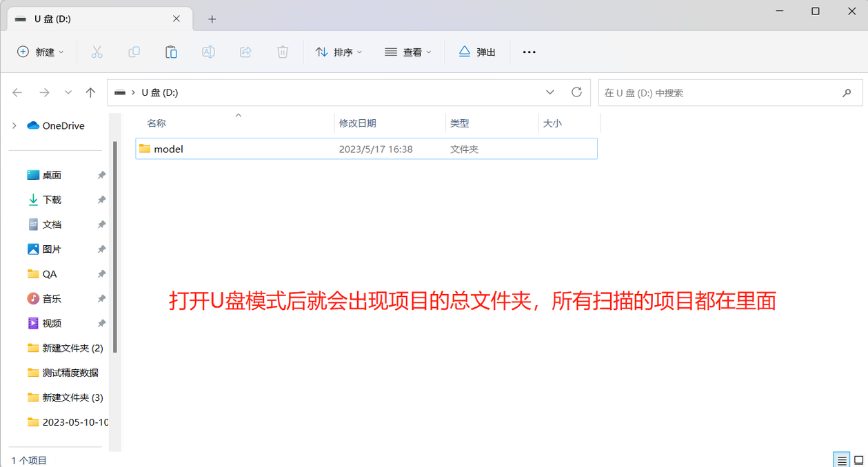Image resolution: width=868 pixels, height=467 pixels.
Task: Open the 排序 (Sort) dropdown
Action: (x=339, y=52)
